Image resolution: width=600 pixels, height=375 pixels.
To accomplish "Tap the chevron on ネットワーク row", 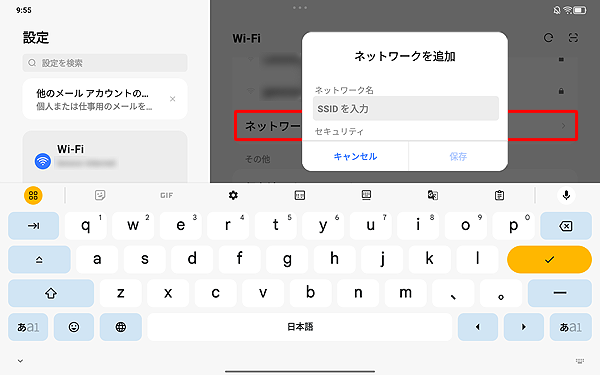I will (563, 126).
